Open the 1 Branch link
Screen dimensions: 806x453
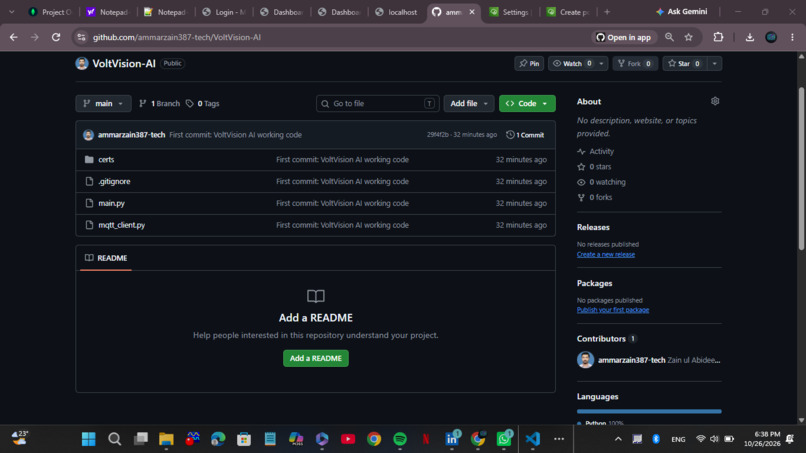pyautogui.click(x=159, y=103)
